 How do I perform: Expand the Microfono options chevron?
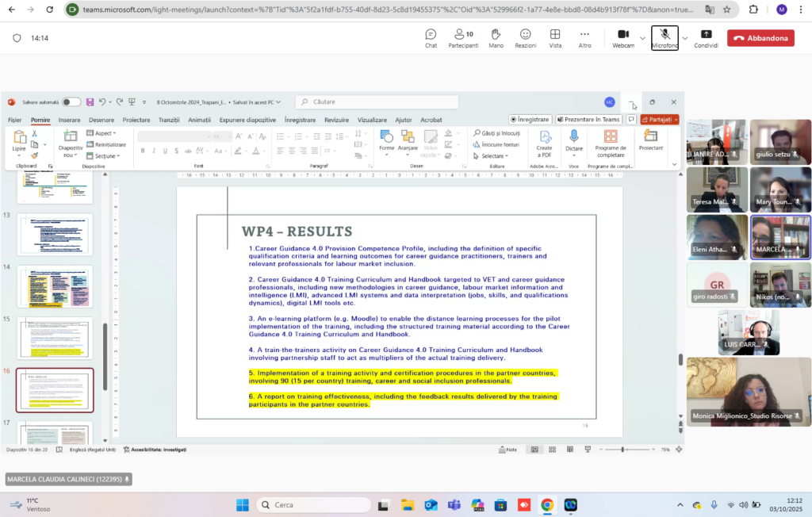point(685,38)
